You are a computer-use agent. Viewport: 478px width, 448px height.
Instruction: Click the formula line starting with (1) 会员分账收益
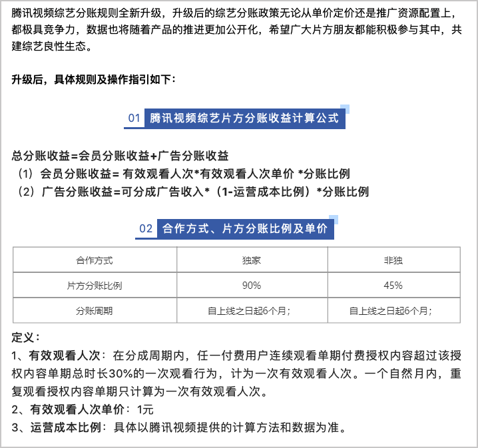click(184, 174)
